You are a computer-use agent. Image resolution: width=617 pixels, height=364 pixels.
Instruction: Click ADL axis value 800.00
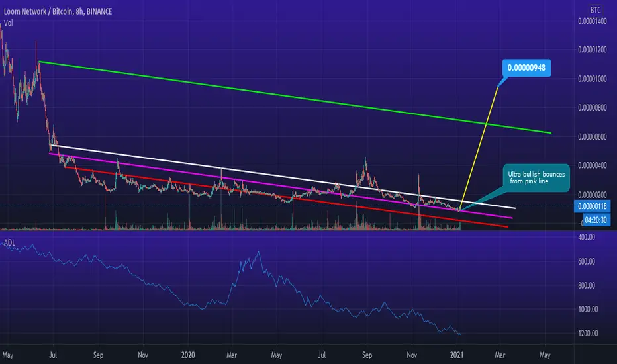pos(587,286)
